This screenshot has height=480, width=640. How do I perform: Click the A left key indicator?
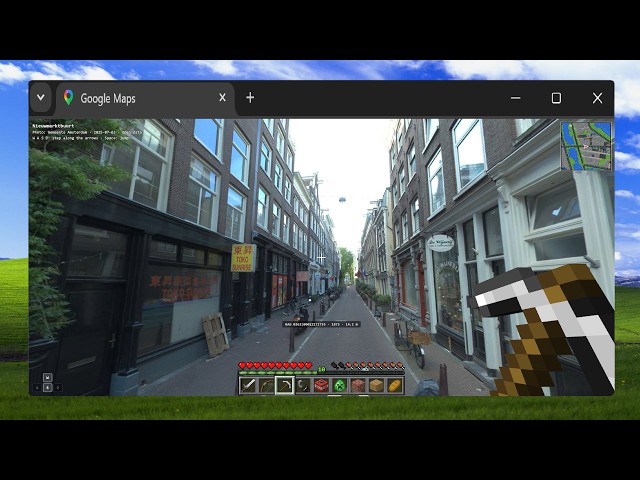point(37,388)
